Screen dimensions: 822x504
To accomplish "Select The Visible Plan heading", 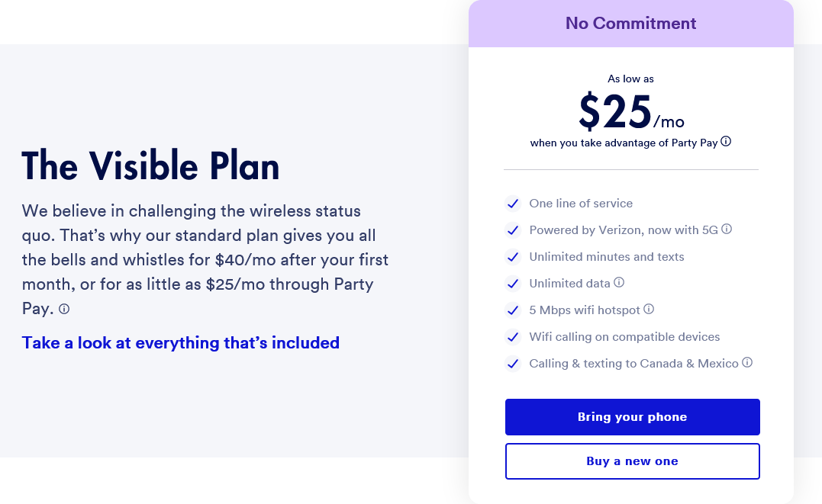I will point(150,165).
